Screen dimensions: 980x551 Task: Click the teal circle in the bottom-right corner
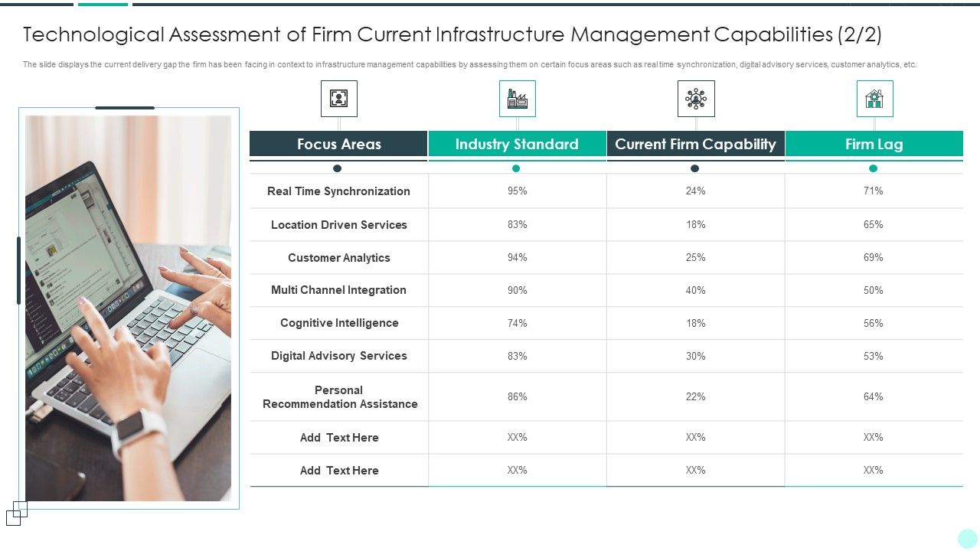[967, 538]
